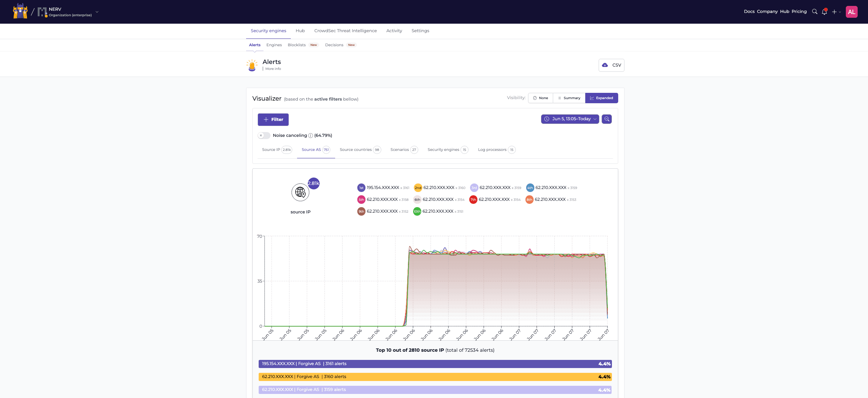Image resolution: width=868 pixels, height=398 pixels.
Task: Click the 8th rank orange legend badge
Action: pos(529,200)
